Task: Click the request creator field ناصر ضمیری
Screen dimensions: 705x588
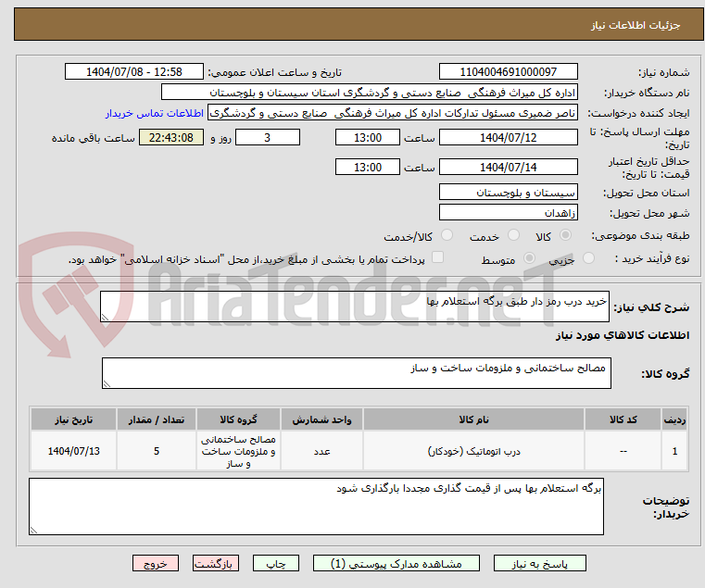Action: pos(393,113)
